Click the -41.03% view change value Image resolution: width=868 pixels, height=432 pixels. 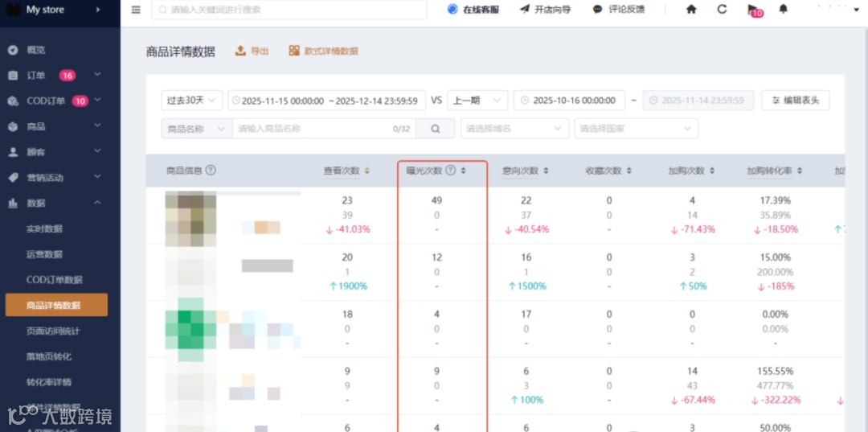click(347, 229)
